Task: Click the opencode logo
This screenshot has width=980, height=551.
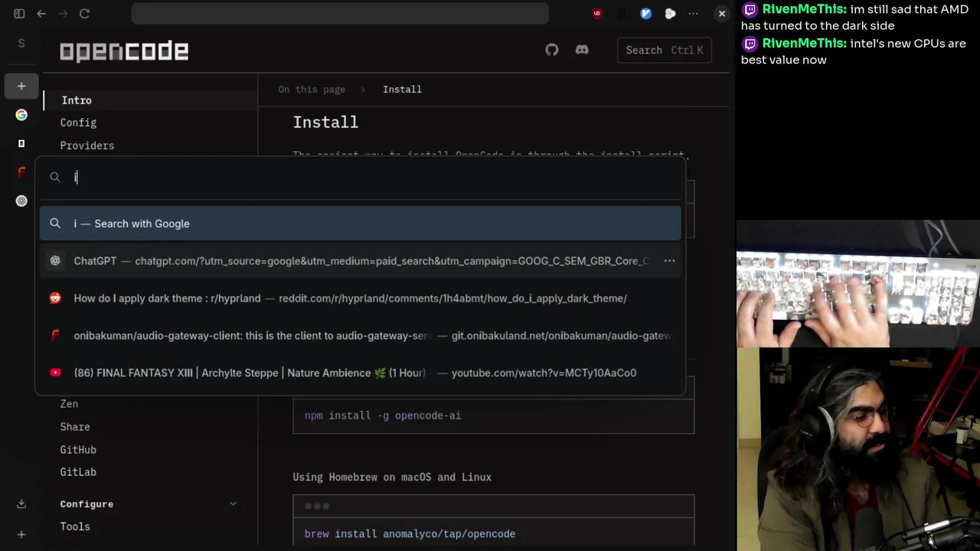Action: [x=124, y=51]
